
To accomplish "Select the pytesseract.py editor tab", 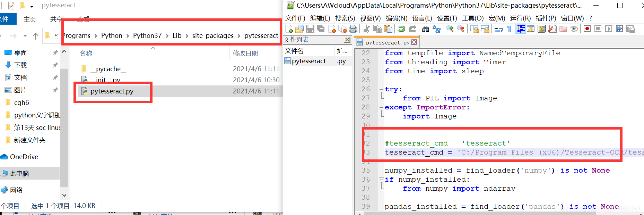I will point(388,42).
